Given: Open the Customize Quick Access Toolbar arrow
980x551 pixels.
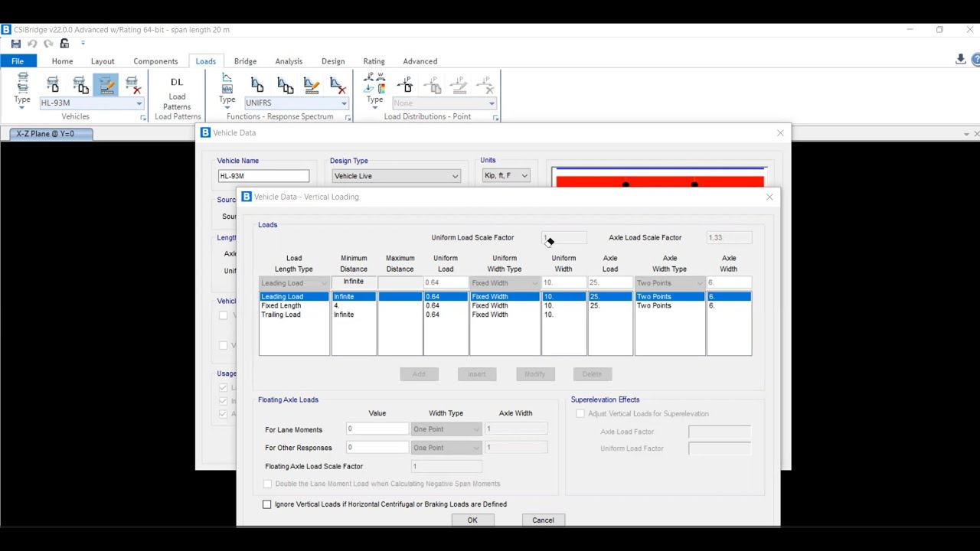Looking at the screenshot, I should [83, 44].
